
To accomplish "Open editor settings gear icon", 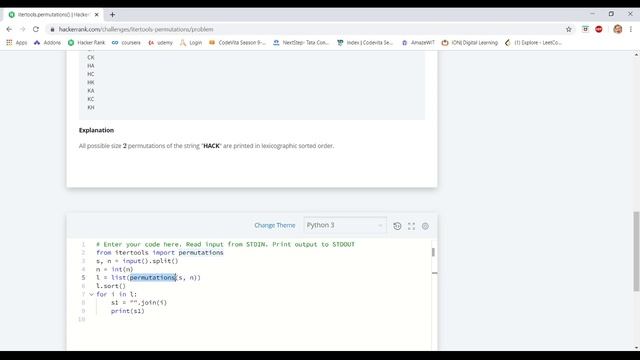I will tap(425, 226).
